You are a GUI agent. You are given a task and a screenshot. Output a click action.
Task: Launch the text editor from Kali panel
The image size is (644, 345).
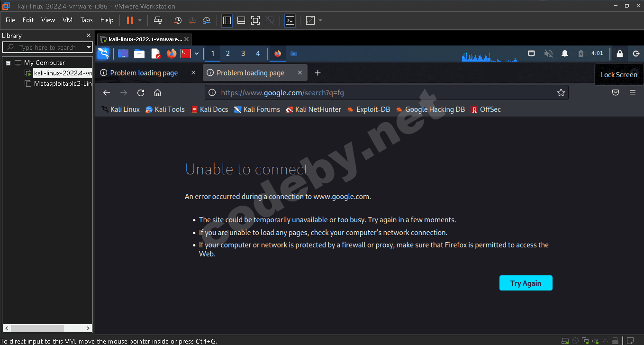coord(156,54)
